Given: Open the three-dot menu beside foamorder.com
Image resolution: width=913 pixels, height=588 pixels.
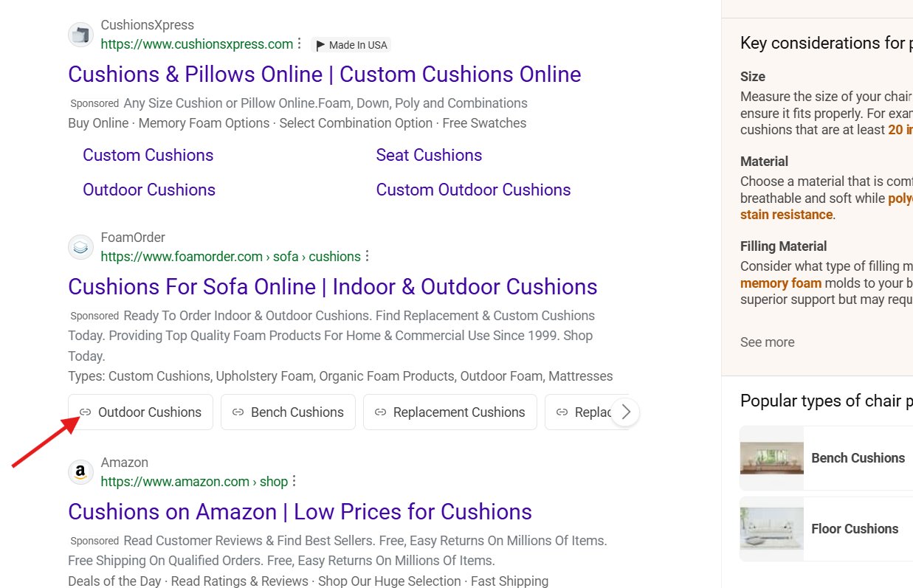Looking at the screenshot, I should (368, 256).
